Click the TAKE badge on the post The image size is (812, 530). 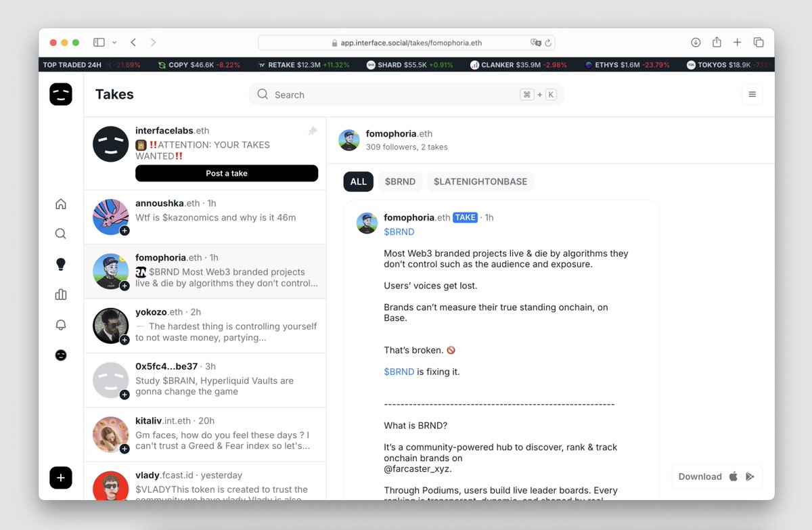coord(466,217)
